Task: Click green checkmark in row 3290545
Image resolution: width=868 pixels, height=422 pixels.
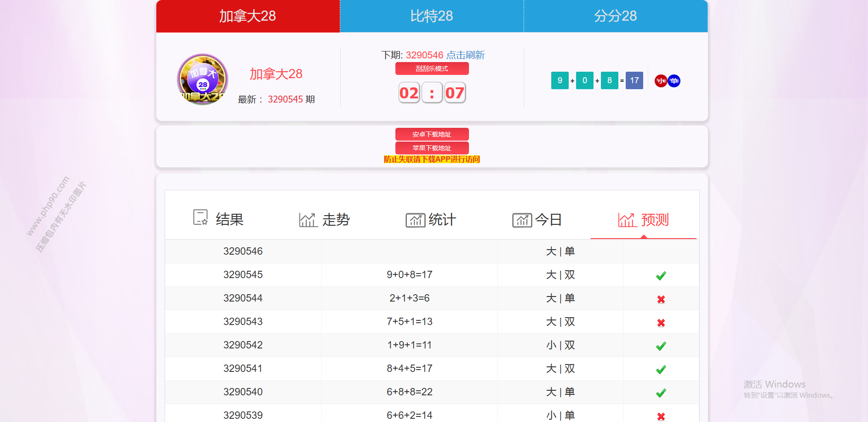Action: [x=661, y=275]
